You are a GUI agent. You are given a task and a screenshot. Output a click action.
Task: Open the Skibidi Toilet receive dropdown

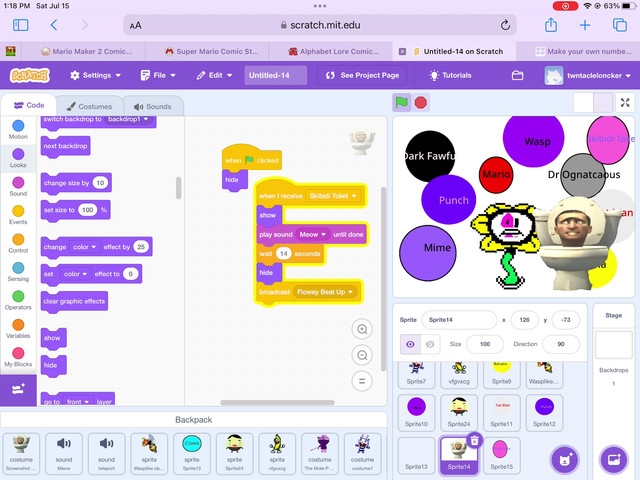[333, 196]
